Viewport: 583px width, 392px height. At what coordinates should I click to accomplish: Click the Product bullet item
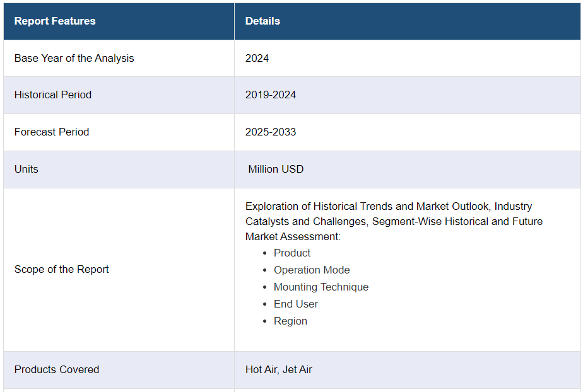pos(292,253)
